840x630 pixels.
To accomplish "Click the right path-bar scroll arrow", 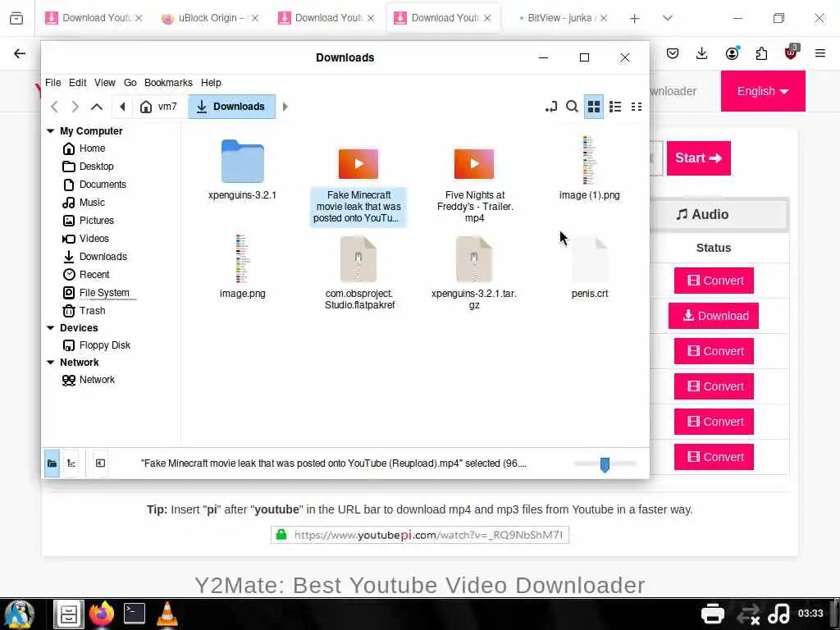I will pyautogui.click(x=285, y=107).
